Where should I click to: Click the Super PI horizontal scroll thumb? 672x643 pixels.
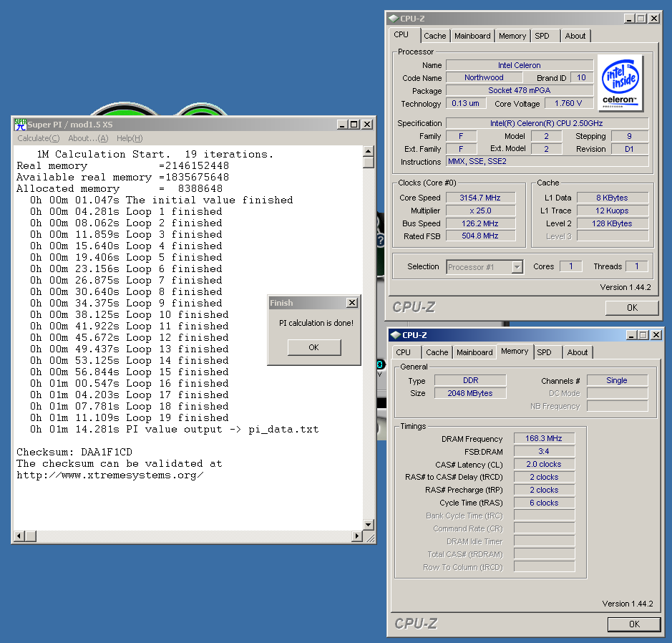coord(31,536)
